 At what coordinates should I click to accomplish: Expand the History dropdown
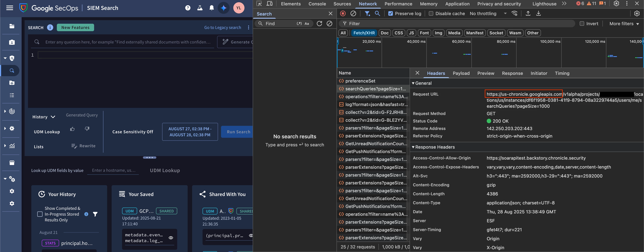(44, 117)
